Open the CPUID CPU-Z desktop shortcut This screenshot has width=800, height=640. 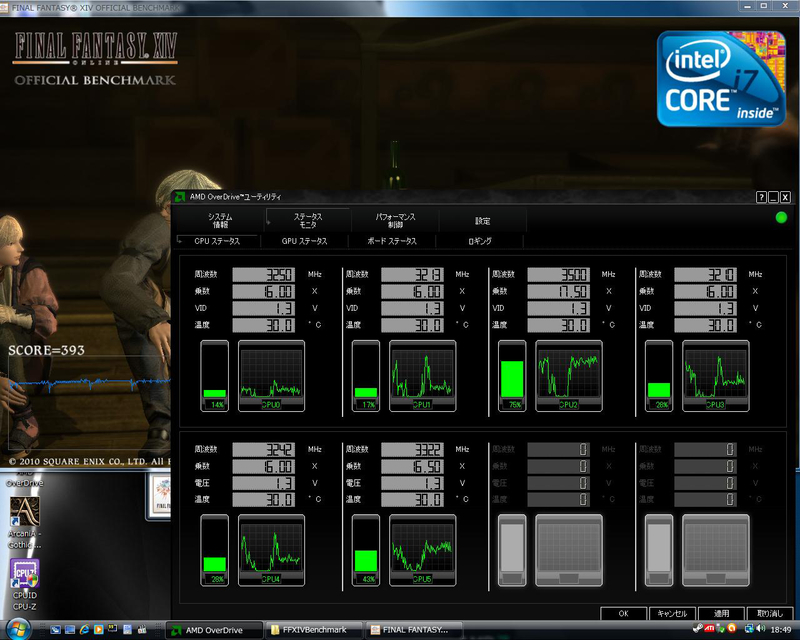point(24,585)
